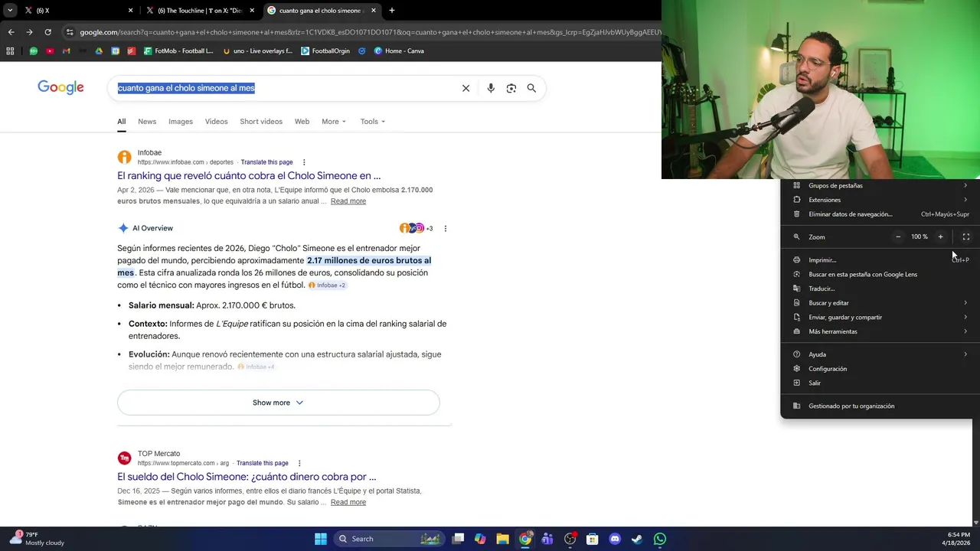The height and width of the screenshot is (551, 980).
Task: Select Buscar en esta pestaña con Google Lens
Action: pos(880,274)
